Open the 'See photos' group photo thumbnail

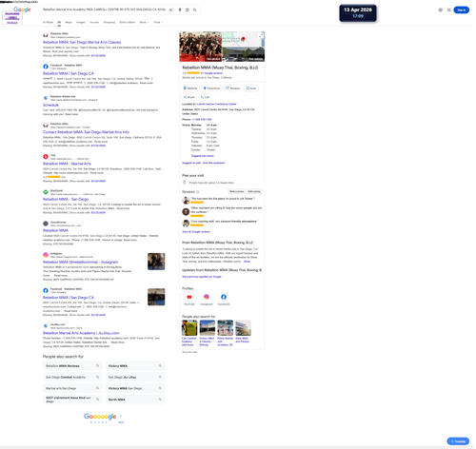point(202,47)
